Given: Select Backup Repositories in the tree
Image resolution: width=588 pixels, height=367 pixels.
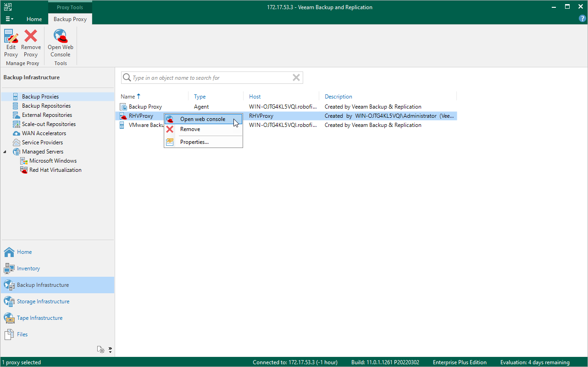Looking at the screenshot, I should pos(46,106).
